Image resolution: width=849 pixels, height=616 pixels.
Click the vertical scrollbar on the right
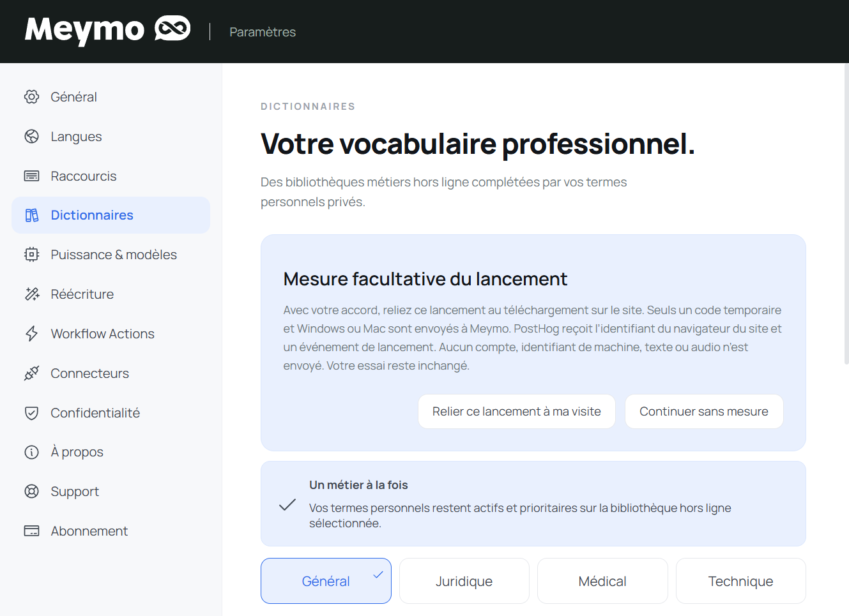pos(846,214)
